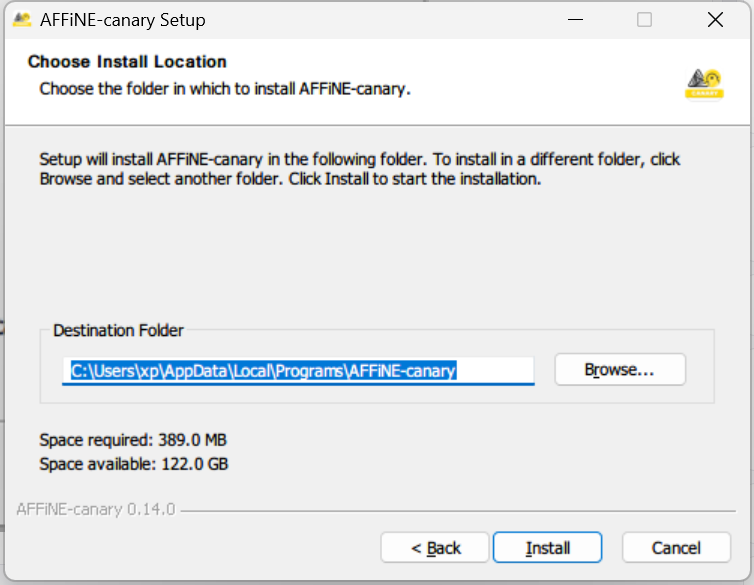
Task: Minimize the AFFiNE-canary Setup window
Action: pyautogui.click(x=574, y=20)
